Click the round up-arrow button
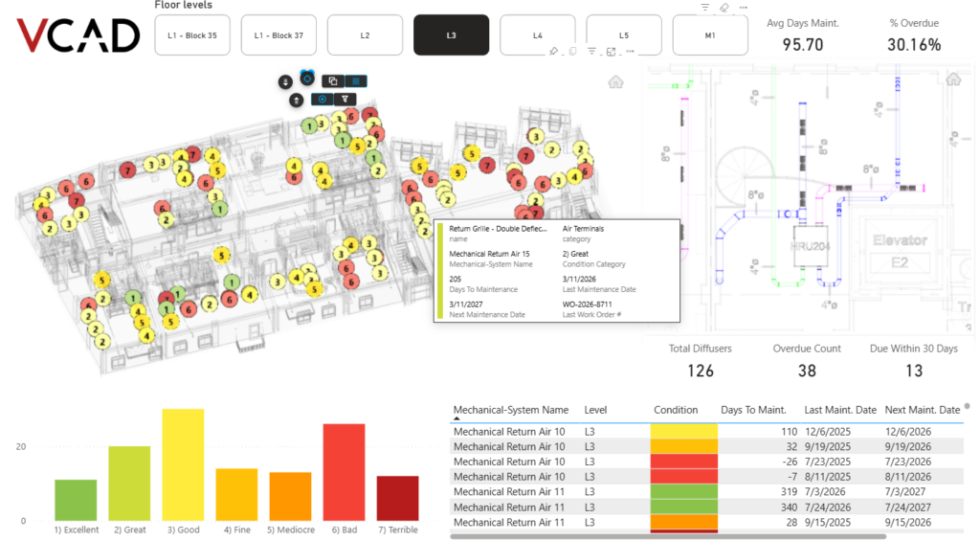Screen dimensions: 980x541 tap(297, 101)
